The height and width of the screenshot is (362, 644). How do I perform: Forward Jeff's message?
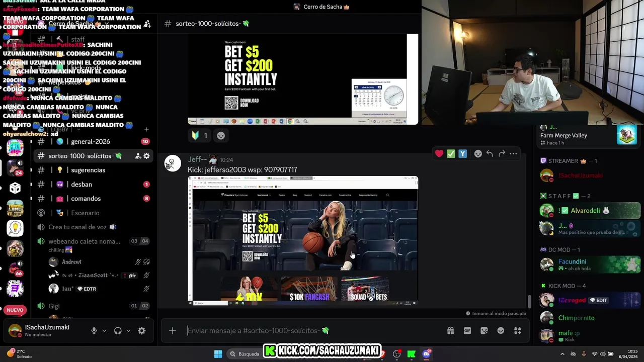pyautogui.click(x=502, y=153)
